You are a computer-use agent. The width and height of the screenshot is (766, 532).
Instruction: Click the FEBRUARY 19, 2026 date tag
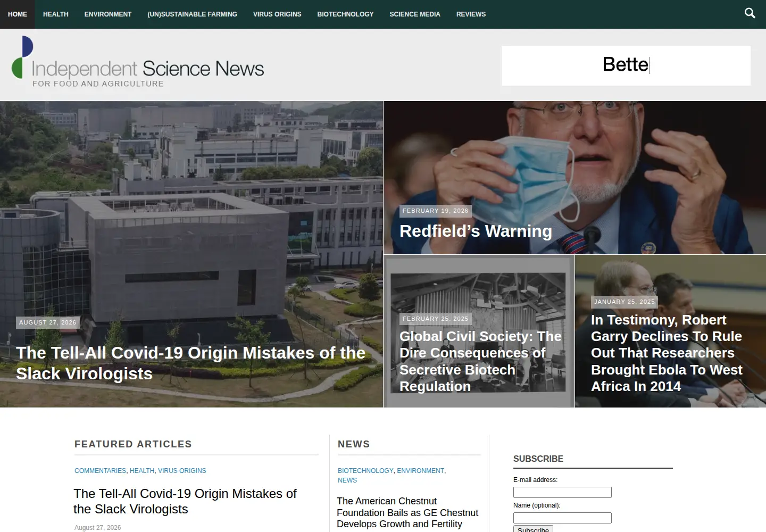click(x=436, y=211)
